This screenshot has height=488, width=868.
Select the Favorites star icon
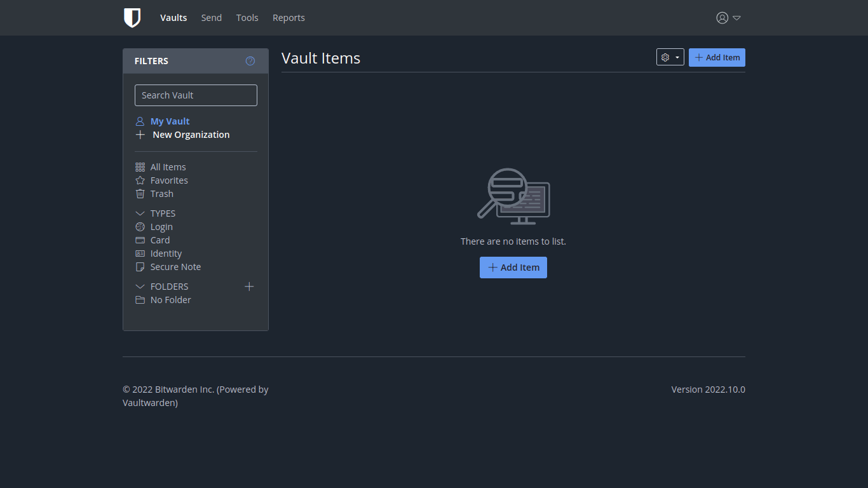coord(140,180)
